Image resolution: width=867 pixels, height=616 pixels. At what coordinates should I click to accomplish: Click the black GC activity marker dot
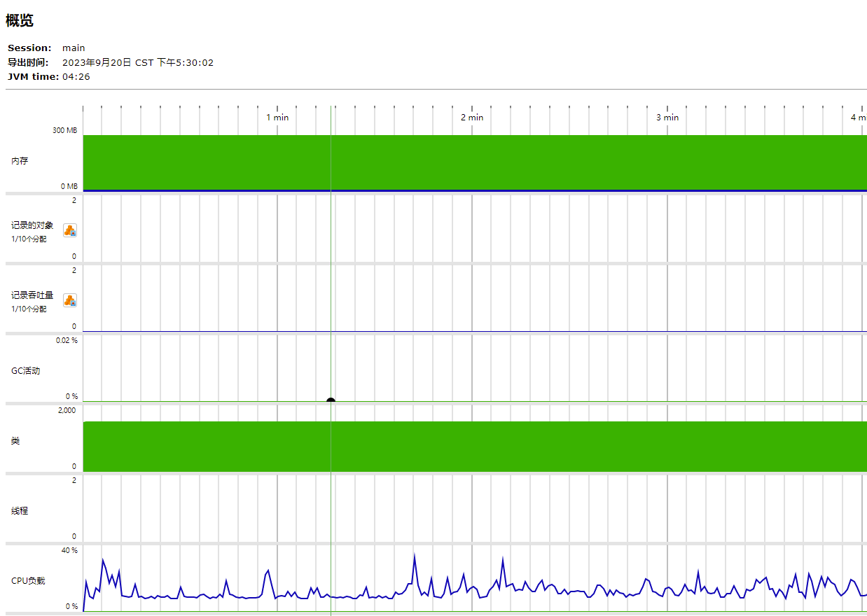coord(331,400)
